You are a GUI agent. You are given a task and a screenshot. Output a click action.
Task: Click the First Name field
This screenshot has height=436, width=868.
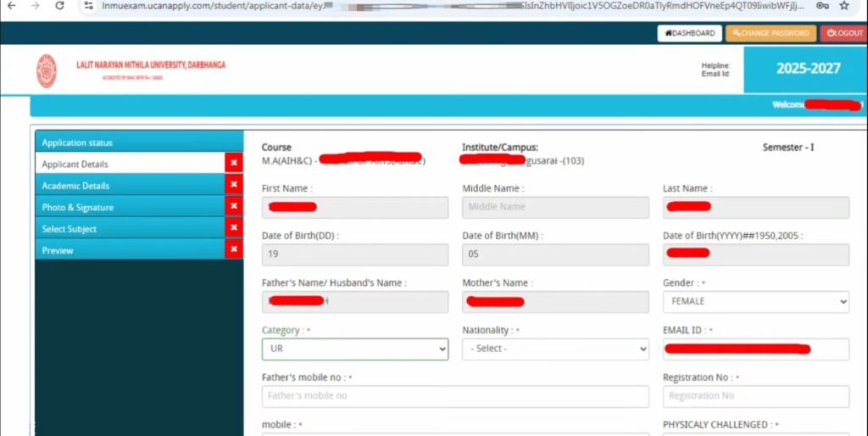(355, 207)
